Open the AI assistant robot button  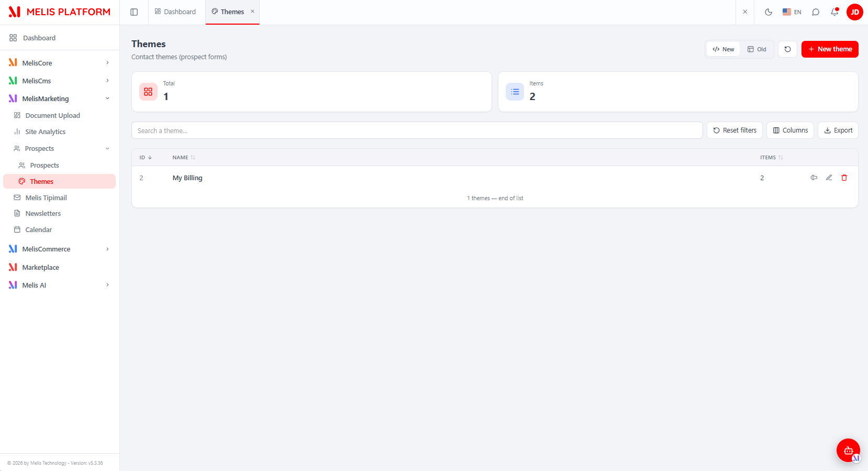coord(848,451)
